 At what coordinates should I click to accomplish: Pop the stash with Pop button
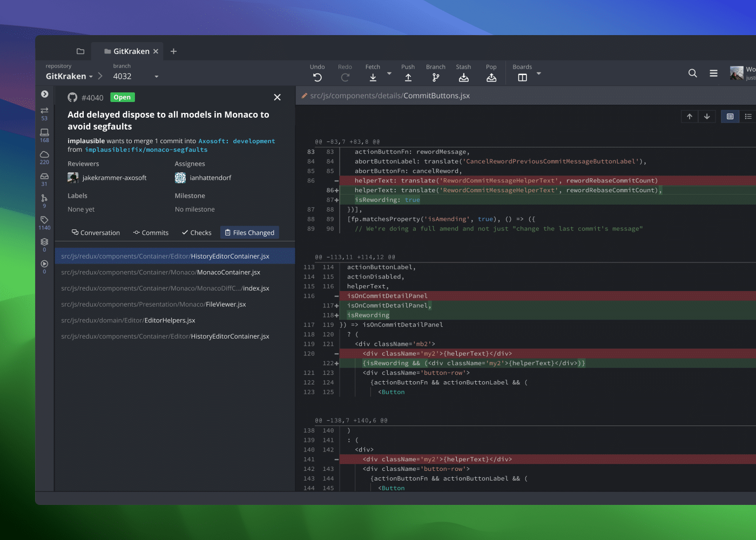[x=491, y=73]
